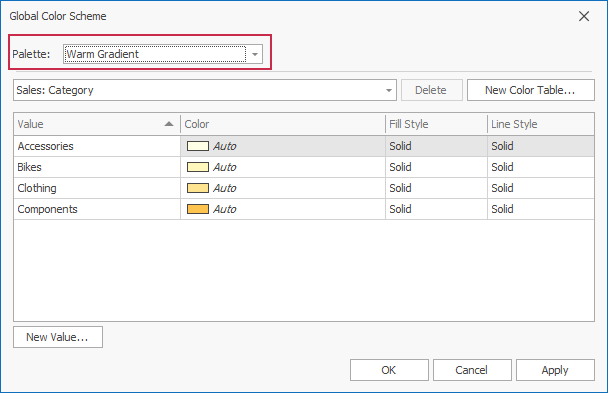The width and height of the screenshot is (608, 393).
Task: Click the Auto text in the Clothing row
Action: (x=225, y=188)
